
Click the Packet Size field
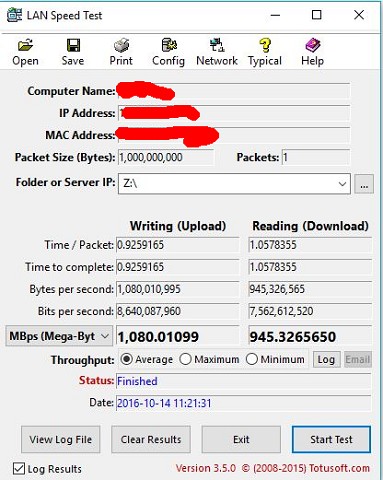[166, 157]
